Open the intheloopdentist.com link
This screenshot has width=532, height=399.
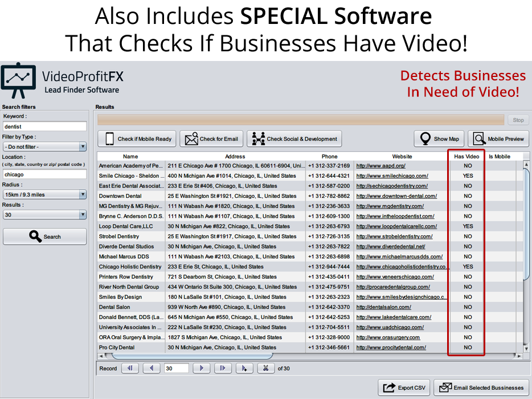(x=395, y=216)
